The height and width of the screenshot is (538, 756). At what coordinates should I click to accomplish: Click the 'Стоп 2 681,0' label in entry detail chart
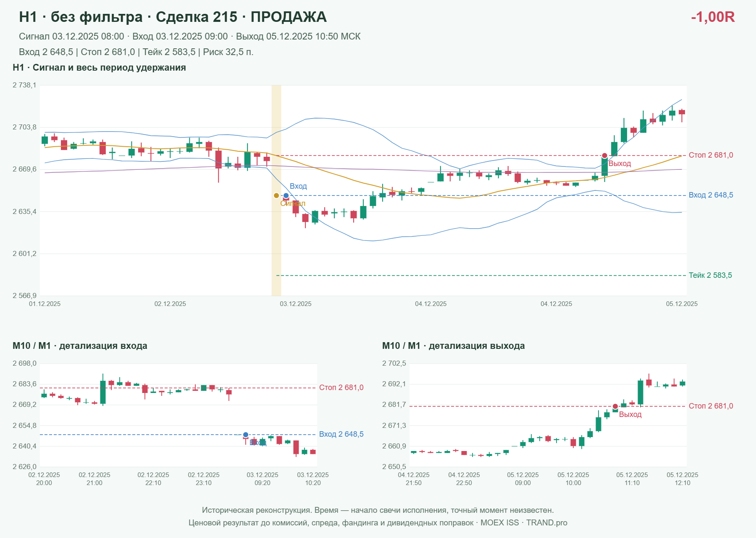point(341,388)
